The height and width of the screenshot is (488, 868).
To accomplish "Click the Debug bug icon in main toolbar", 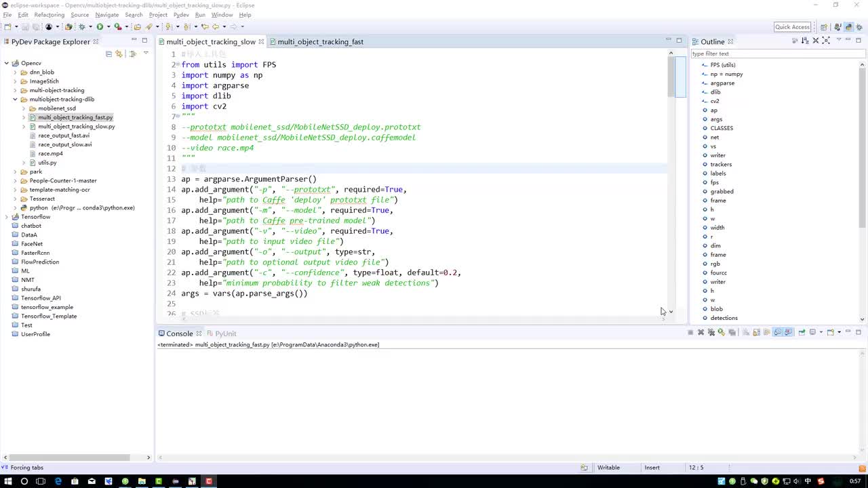I will pyautogui.click(x=81, y=27).
